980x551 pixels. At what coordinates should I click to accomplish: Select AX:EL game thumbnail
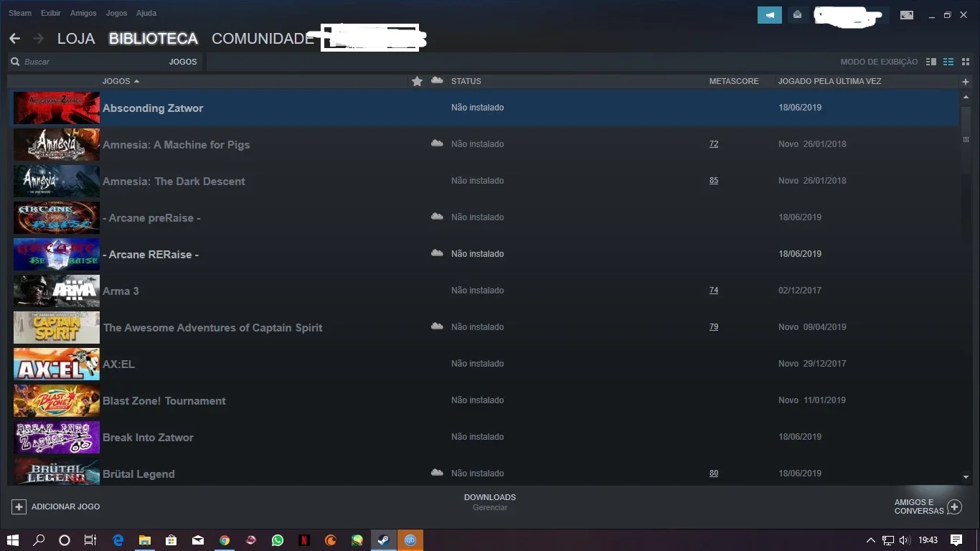tap(57, 364)
